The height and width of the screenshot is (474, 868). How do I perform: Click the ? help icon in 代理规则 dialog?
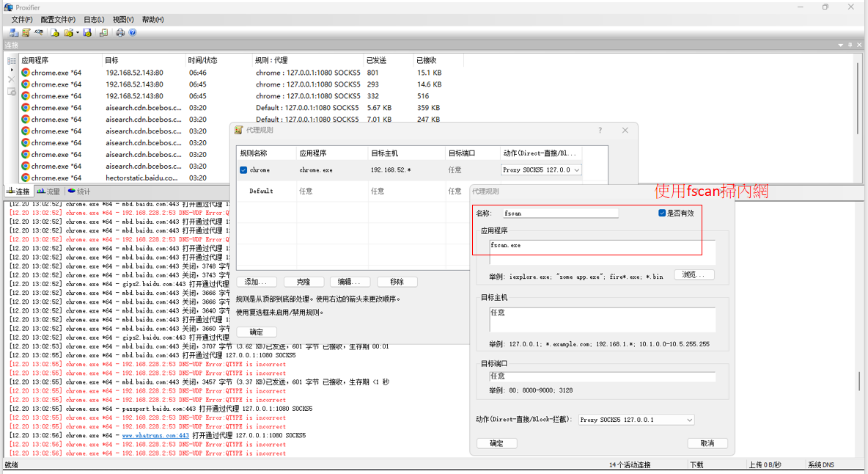tap(600, 130)
